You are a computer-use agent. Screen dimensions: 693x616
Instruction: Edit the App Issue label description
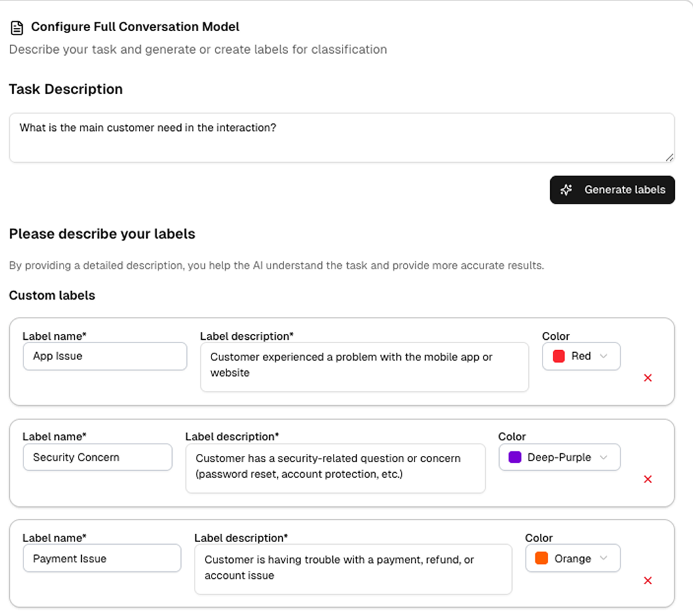pyautogui.click(x=364, y=367)
